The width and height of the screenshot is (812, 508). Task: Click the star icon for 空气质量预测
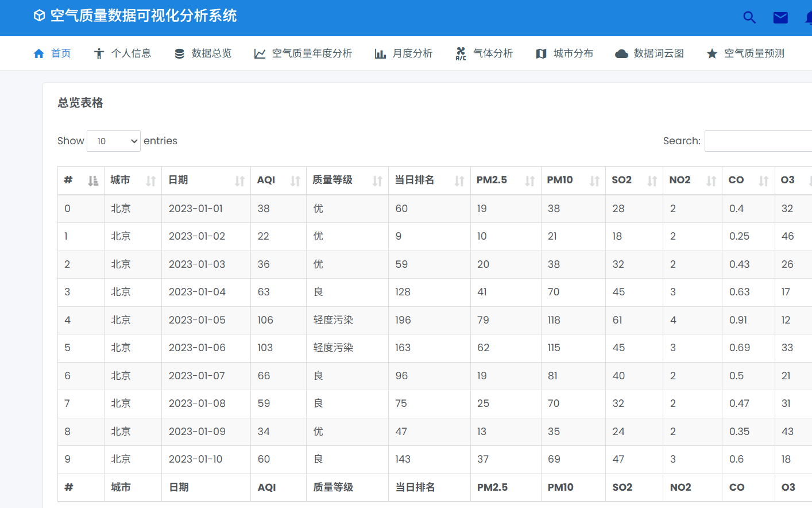click(712, 53)
